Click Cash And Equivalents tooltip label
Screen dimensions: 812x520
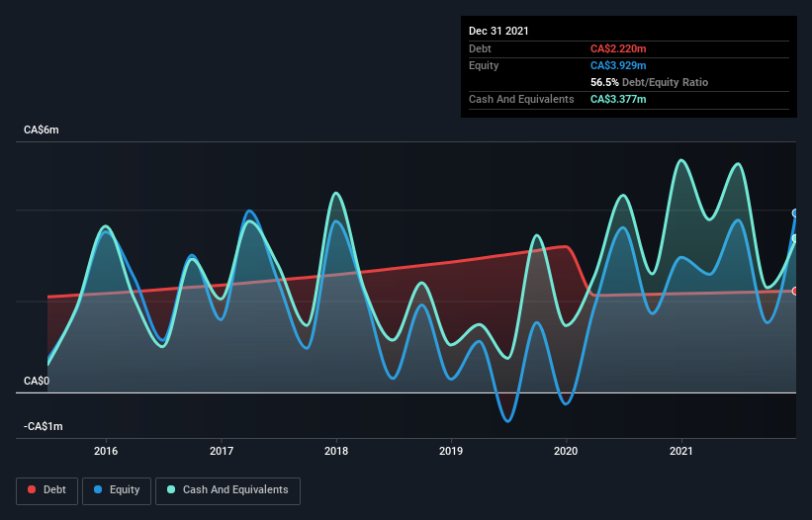521,99
